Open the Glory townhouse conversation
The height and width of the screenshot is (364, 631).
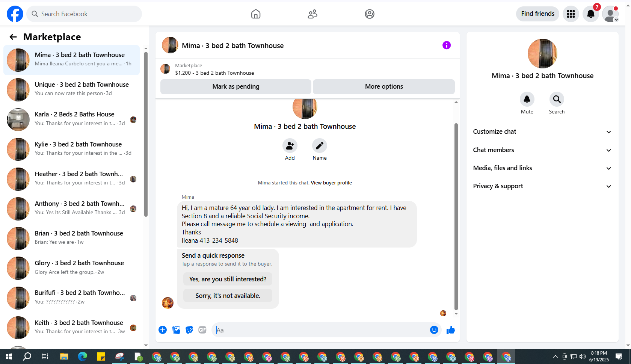pos(71,268)
